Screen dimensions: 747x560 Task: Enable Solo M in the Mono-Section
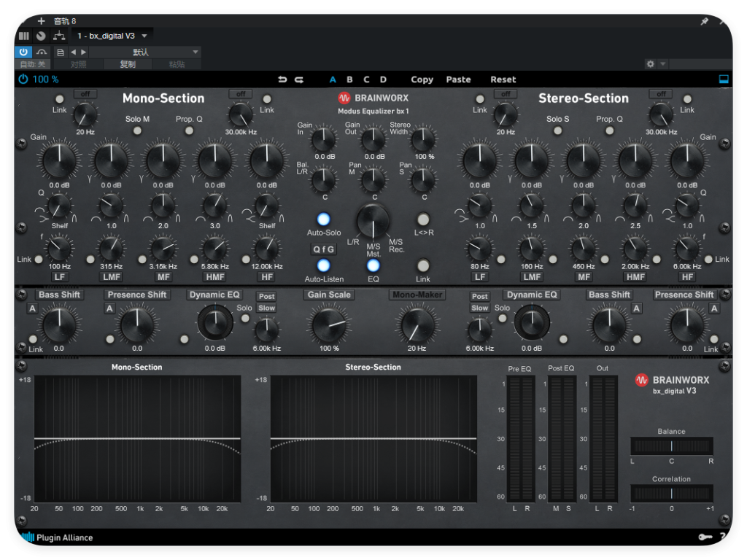137,131
